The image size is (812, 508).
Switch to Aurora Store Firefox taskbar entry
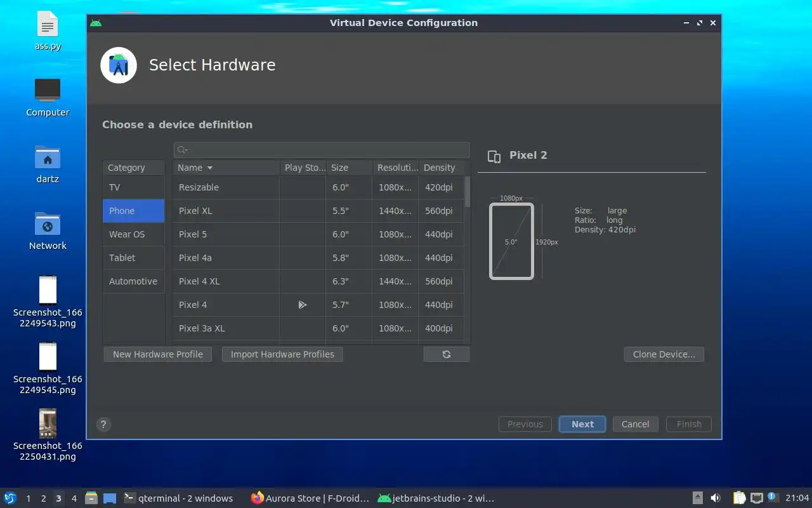pyautogui.click(x=310, y=498)
